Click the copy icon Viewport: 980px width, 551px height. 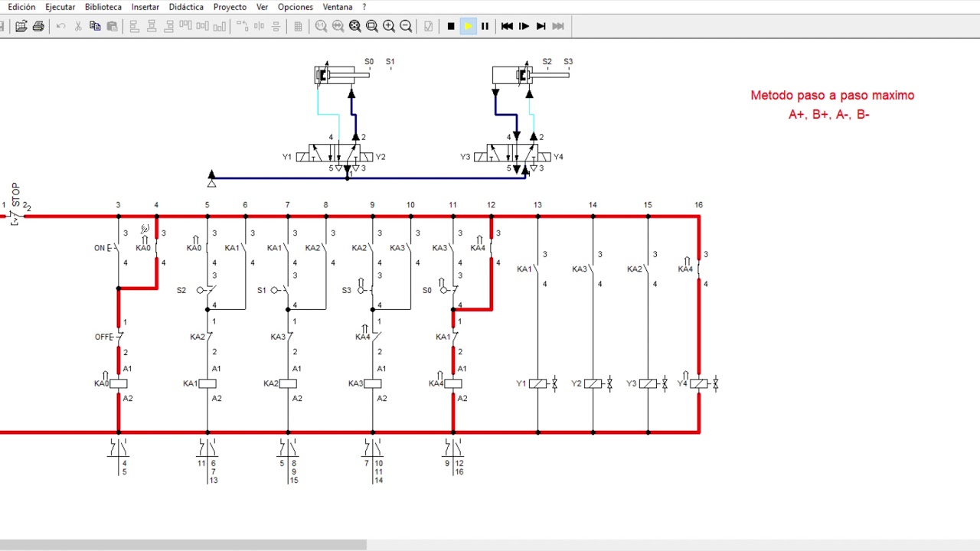tap(95, 26)
